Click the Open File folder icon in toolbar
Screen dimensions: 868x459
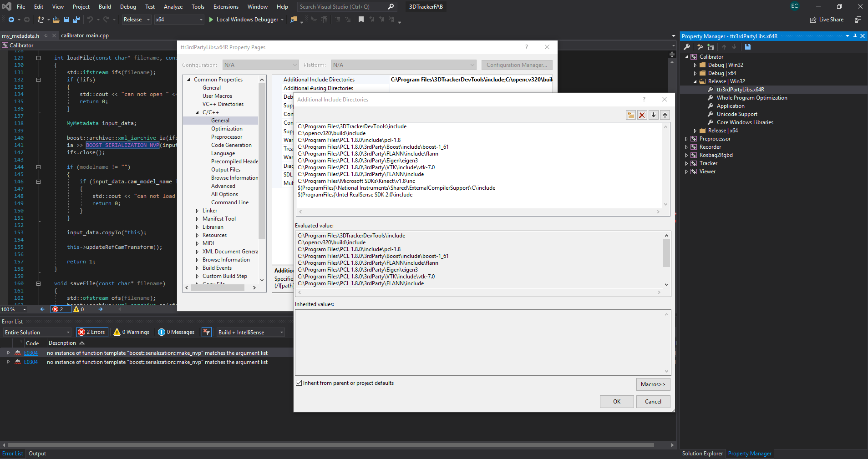tap(56, 20)
